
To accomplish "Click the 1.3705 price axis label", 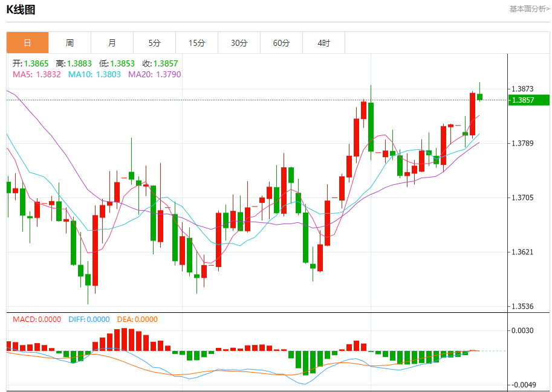I will pos(522,198).
